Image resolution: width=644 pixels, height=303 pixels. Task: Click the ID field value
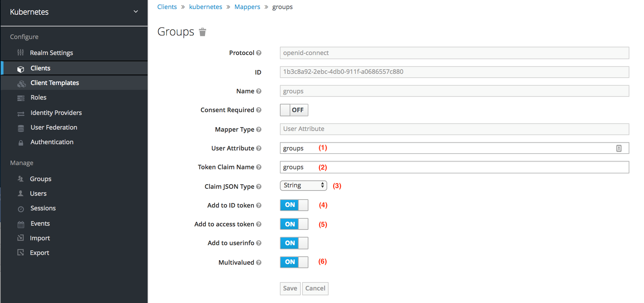click(454, 72)
